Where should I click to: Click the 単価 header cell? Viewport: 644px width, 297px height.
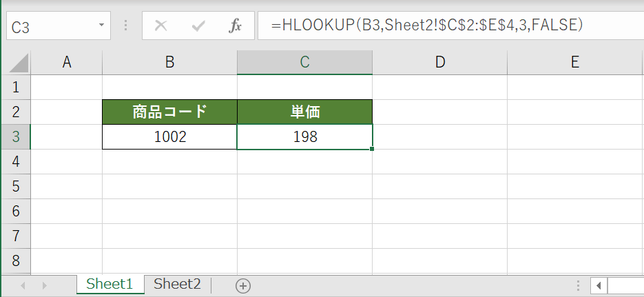tap(304, 112)
